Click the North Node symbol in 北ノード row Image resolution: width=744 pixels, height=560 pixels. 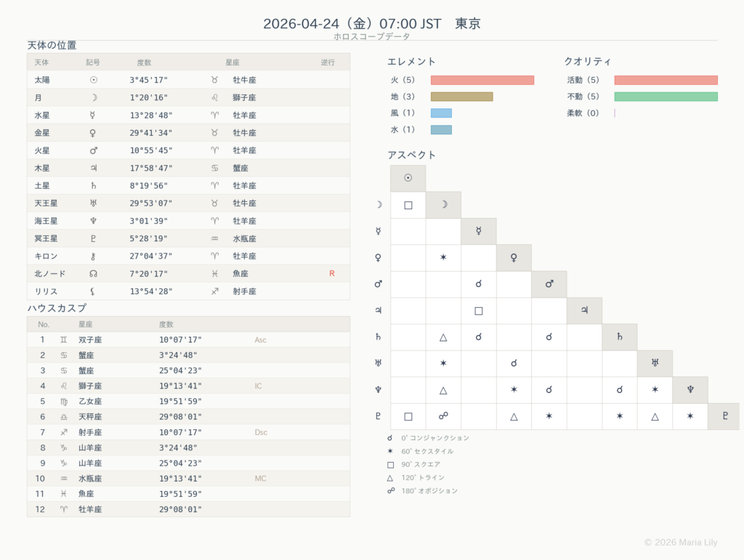(93, 274)
